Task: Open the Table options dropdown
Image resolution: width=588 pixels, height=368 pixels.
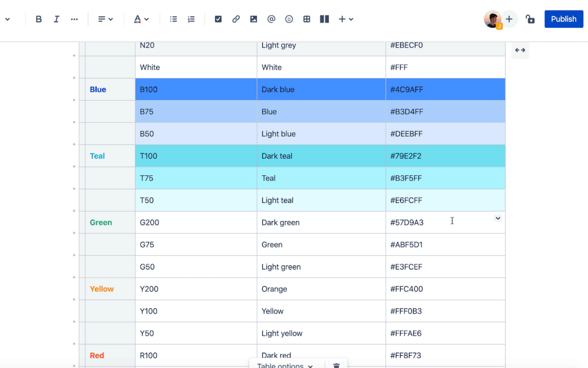Action: point(285,364)
